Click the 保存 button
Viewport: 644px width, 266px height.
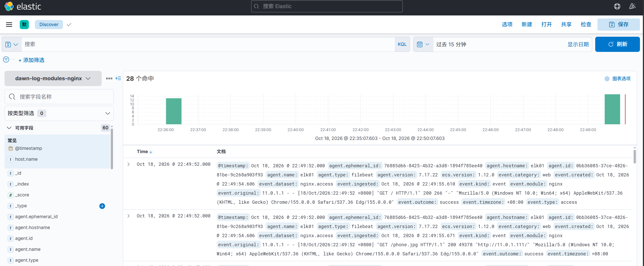click(618, 25)
